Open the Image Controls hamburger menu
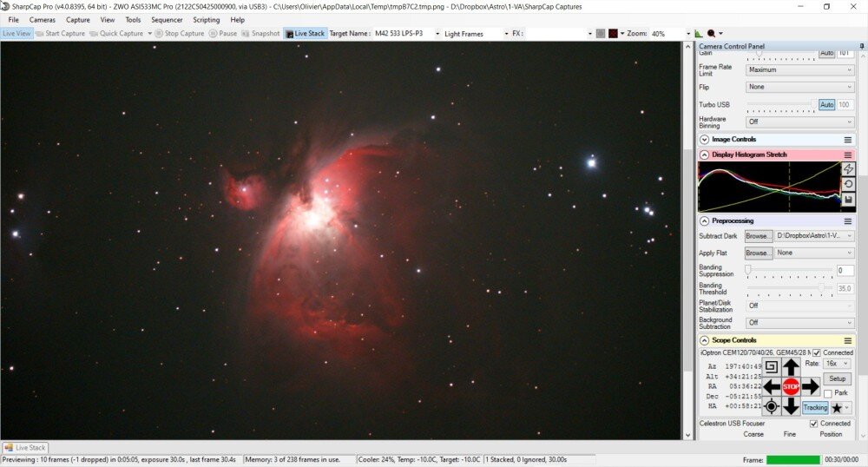Screen dimensions: 868x467 tap(847, 140)
